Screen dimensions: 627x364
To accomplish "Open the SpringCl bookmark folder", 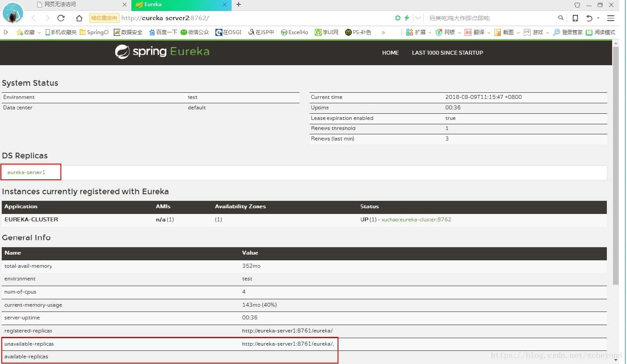I will tap(94, 32).
